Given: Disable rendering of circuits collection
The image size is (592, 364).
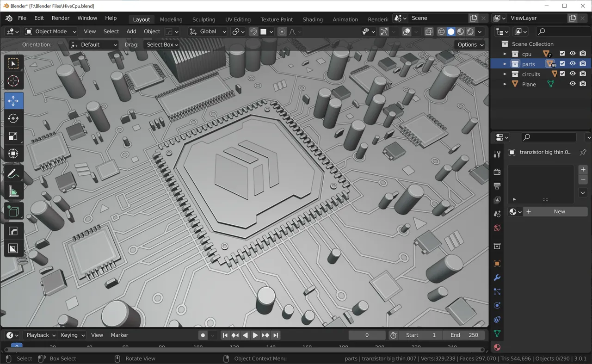Looking at the screenshot, I should click(x=583, y=74).
